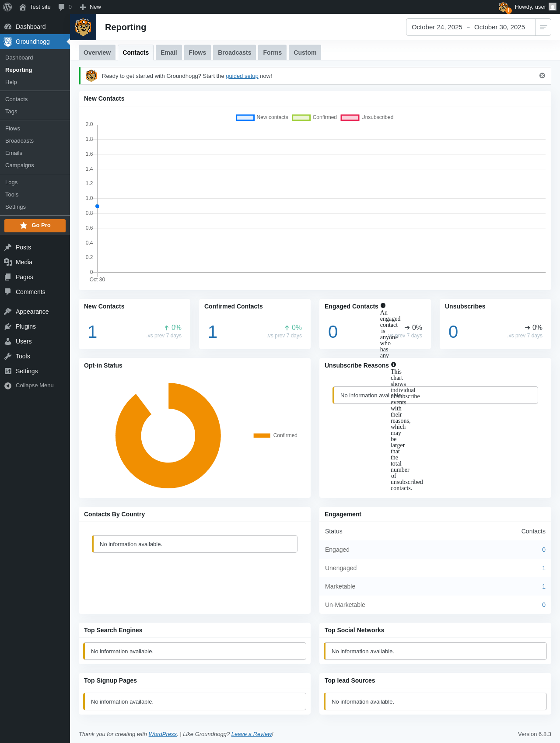Click the Groundhogg notification icon in admin bar
560x743 pixels.
tap(504, 7)
